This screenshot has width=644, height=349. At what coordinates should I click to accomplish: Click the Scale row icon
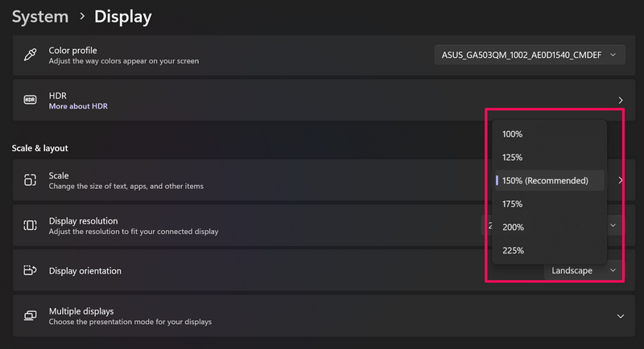click(31, 180)
